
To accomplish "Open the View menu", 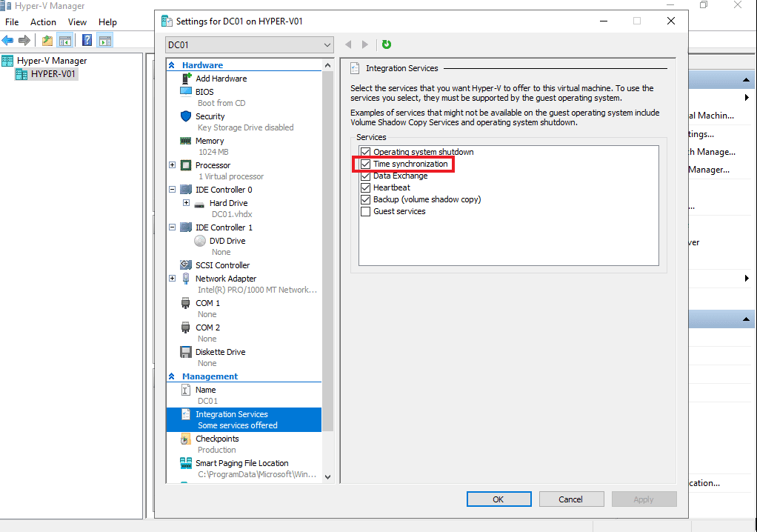I will [77, 22].
